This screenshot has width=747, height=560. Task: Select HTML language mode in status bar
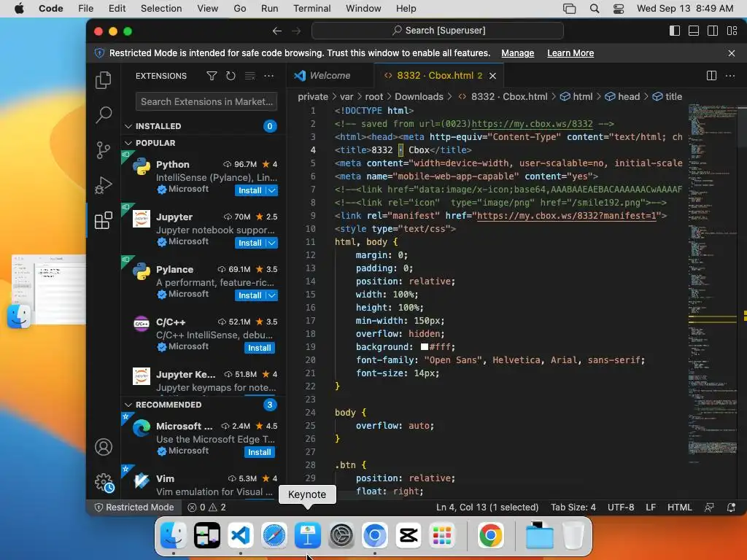click(x=679, y=507)
